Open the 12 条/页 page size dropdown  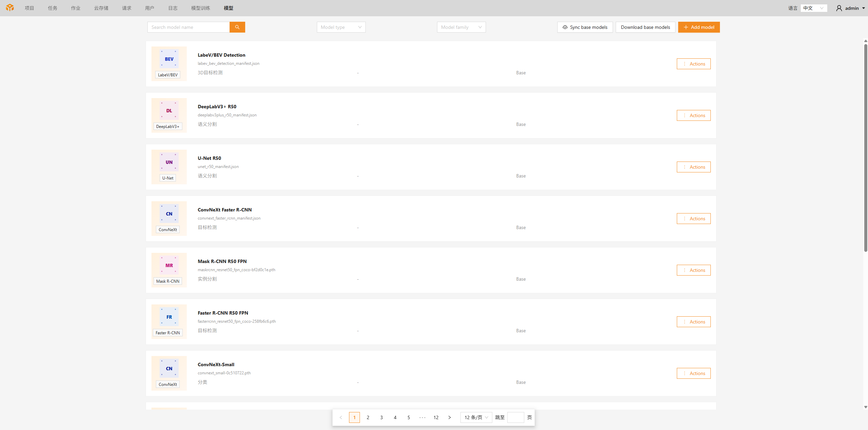476,417
